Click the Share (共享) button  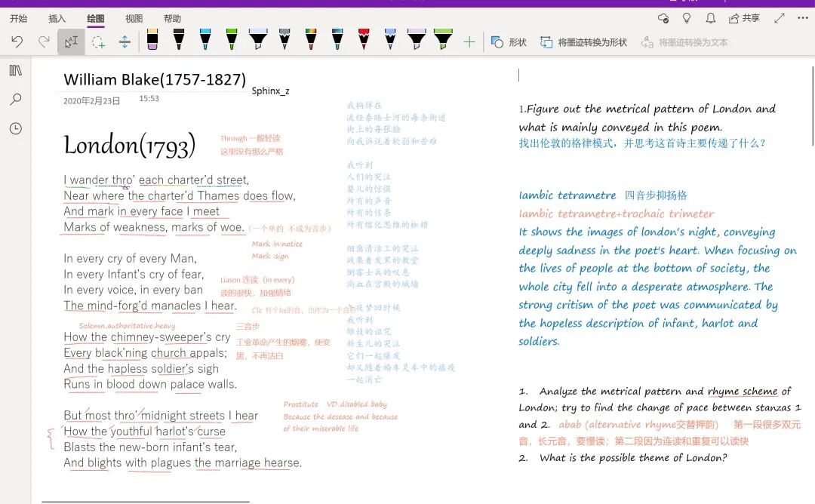744,18
